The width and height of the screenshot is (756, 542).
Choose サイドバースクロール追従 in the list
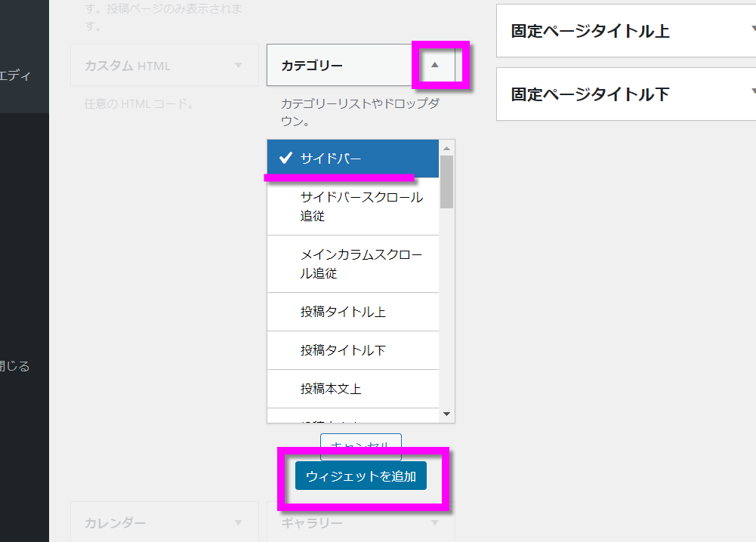(353, 206)
